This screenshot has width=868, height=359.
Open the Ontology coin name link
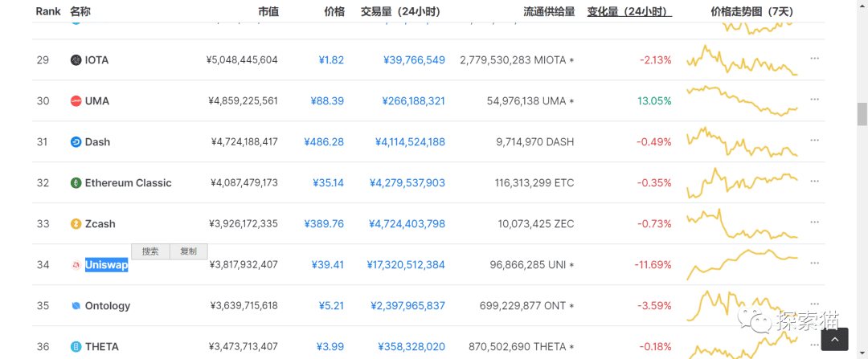(108, 306)
